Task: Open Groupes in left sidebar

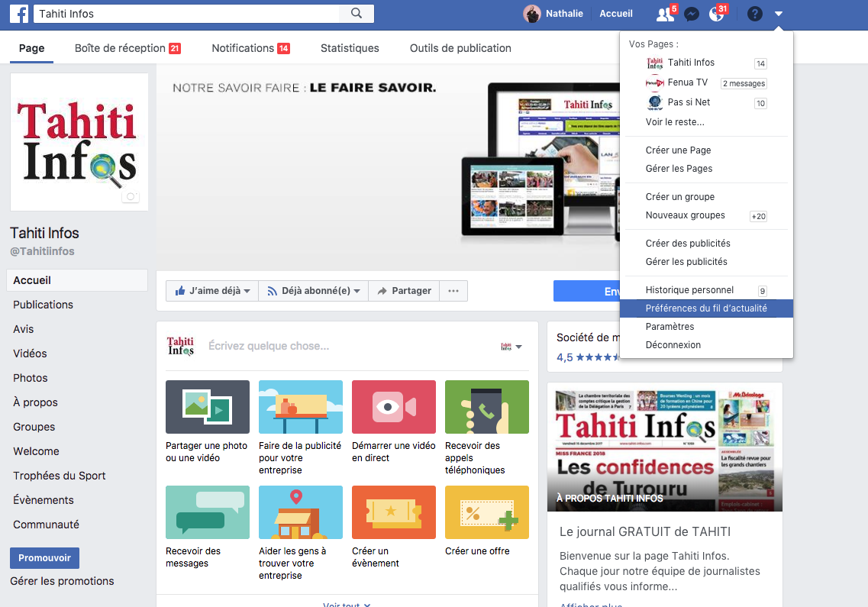Action: click(34, 427)
